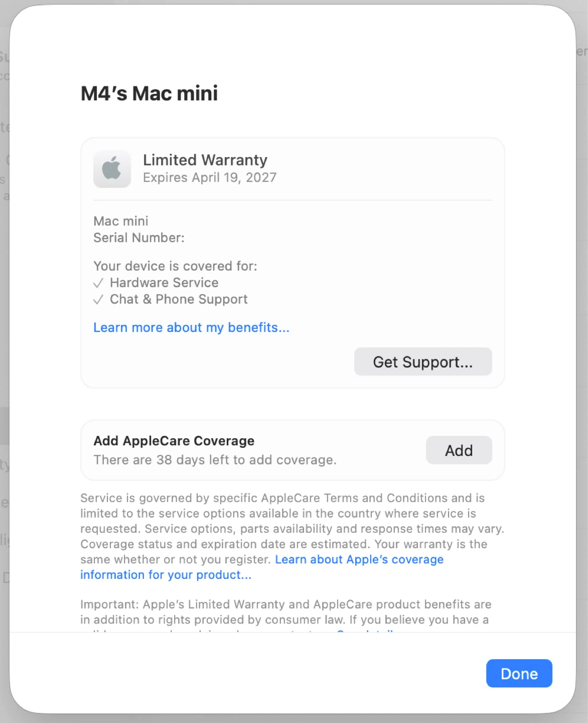Click the Add AppleCare Coverage heading
Screen dimensions: 588x723
(x=174, y=441)
